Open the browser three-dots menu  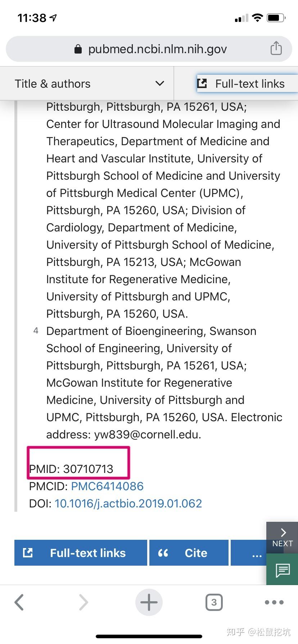[x=274, y=602]
